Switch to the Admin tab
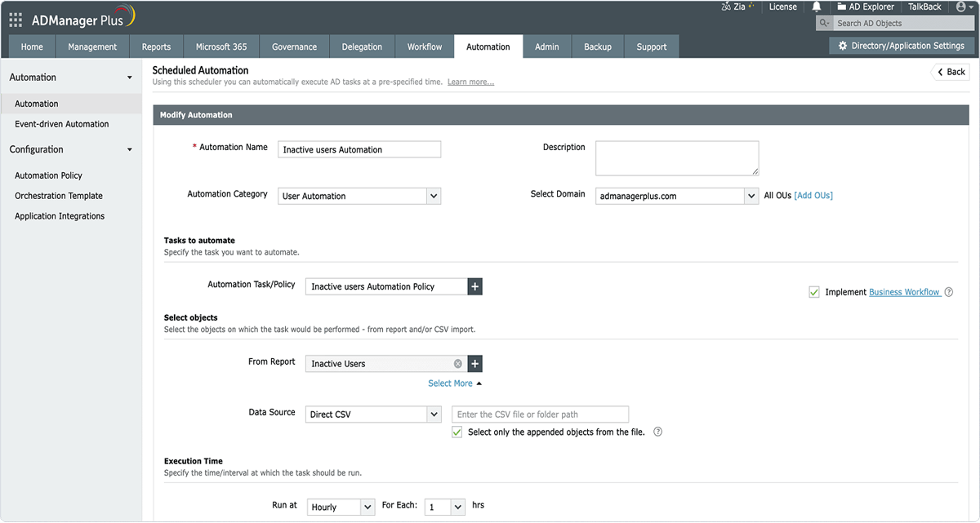Screen dimensions: 980x523 click(x=547, y=47)
